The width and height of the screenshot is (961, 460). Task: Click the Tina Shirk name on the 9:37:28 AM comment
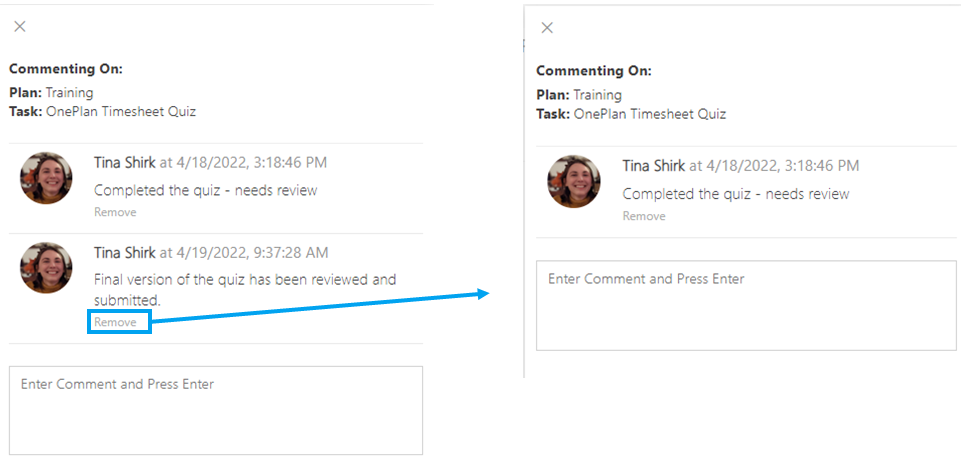click(x=124, y=252)
